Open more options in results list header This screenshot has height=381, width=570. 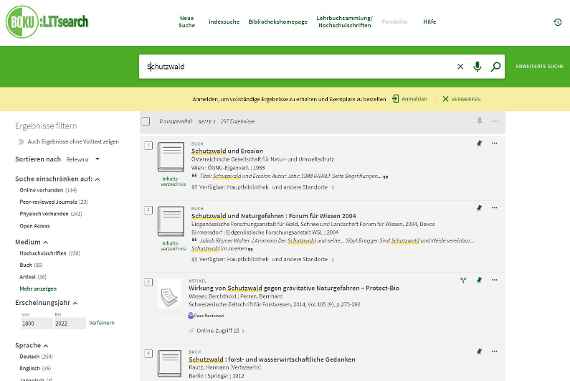click(495, 121)
